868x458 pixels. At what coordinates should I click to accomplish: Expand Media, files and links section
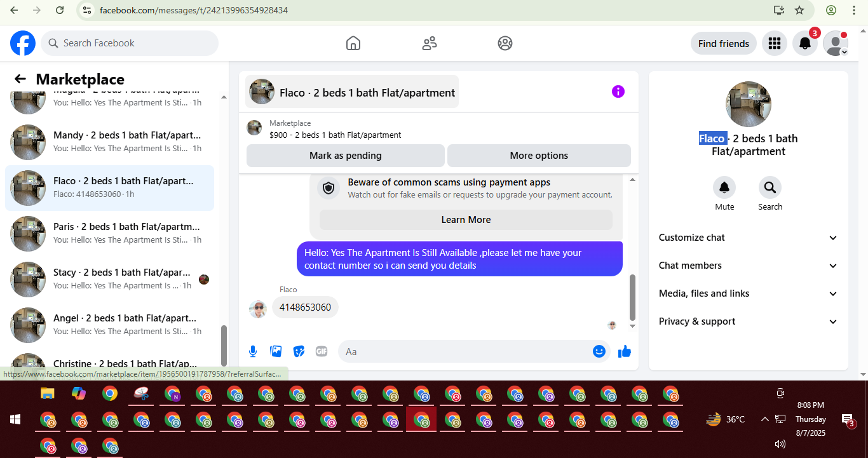tap(749, 293)
